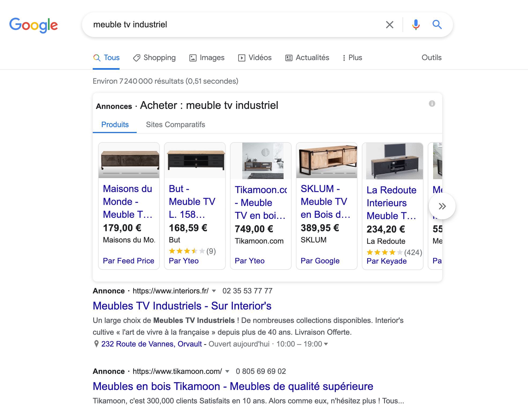Open the SKLUM wooden TV unit image
Image resolution: width=528 pixels, height=420 pixels.
point(327,161)
